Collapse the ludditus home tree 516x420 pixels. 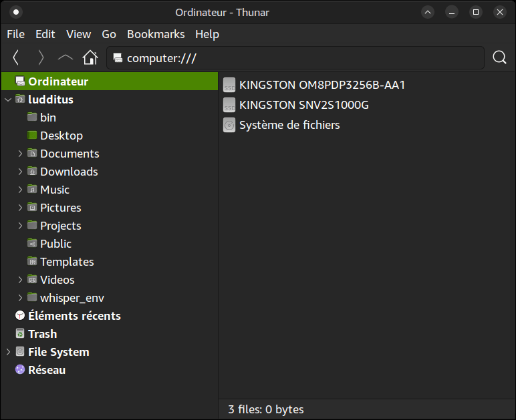(x=8, y=99)
